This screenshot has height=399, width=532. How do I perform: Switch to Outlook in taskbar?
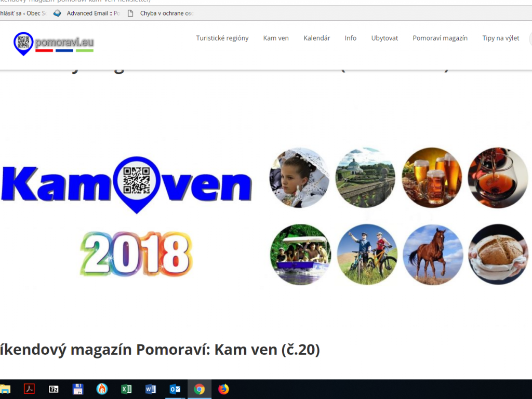point(175,389)
